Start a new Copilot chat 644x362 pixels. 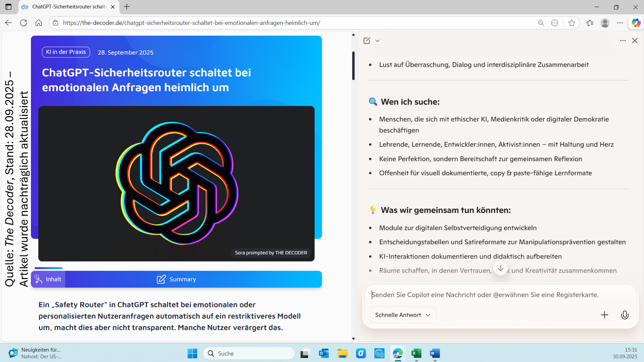[367, 41]
